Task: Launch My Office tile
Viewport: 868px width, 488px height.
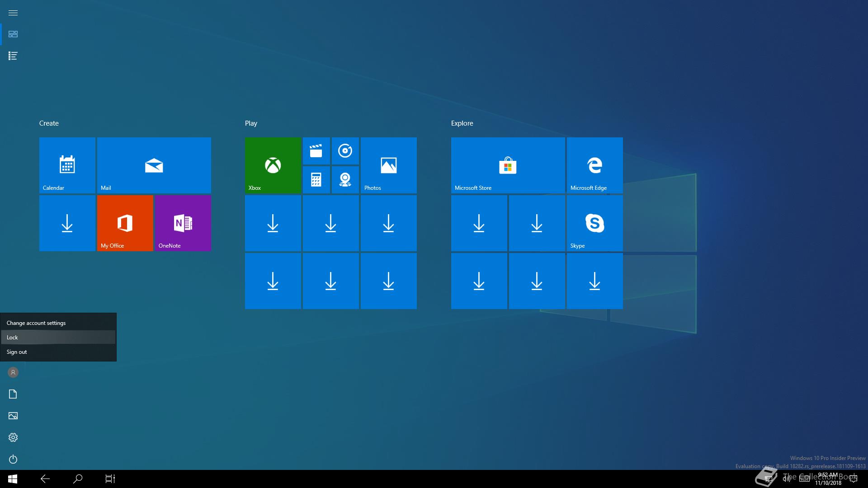Action: pyautogui.click(x=125, y=223)
